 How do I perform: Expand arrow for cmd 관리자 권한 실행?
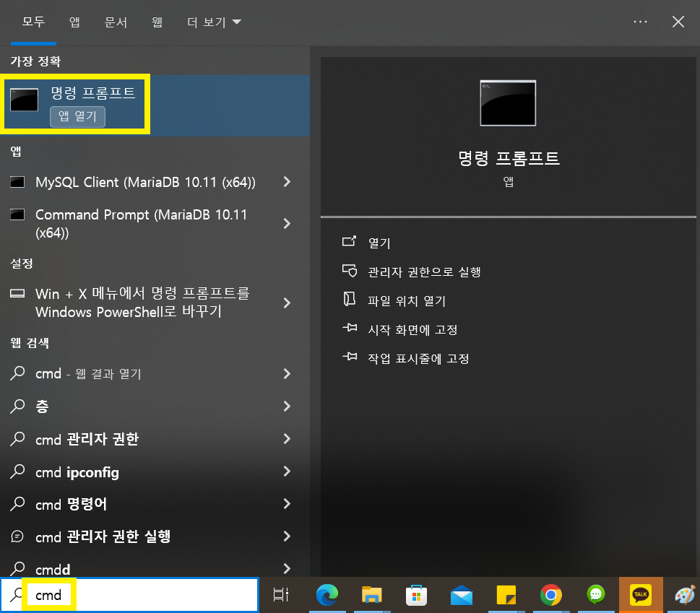(x=287, y=536)
